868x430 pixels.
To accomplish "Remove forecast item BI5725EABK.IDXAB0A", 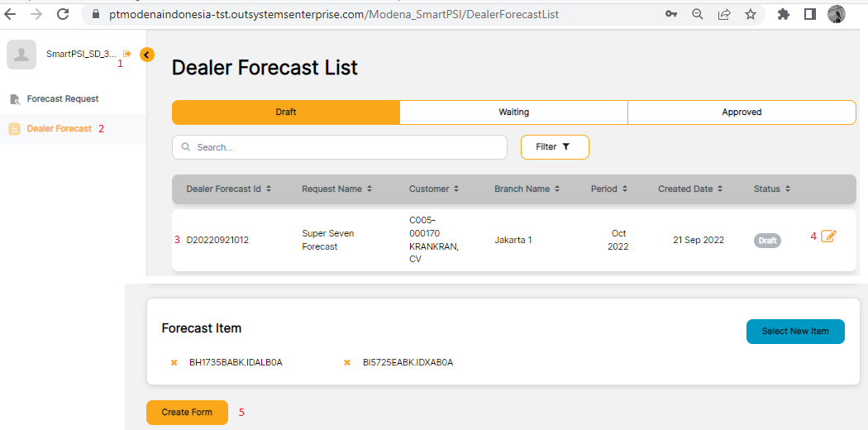I will (347, 362).
